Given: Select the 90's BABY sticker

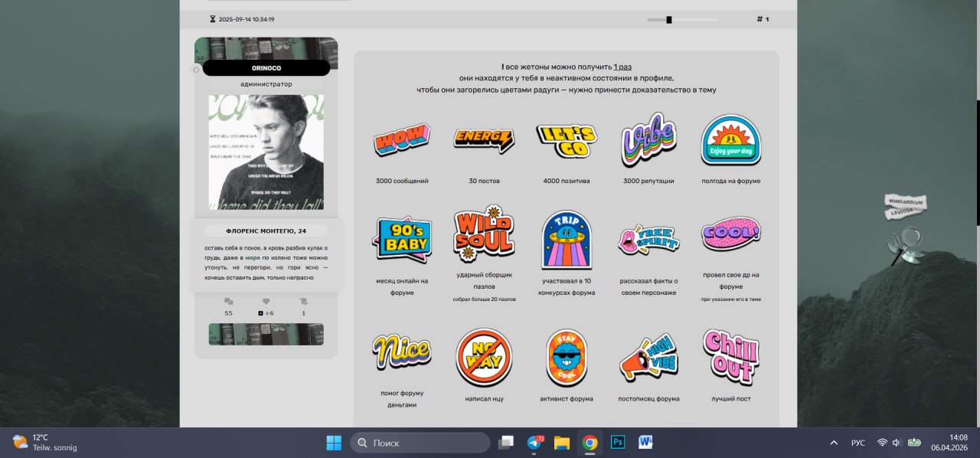Looking at the screenshot, I should 401,240.
